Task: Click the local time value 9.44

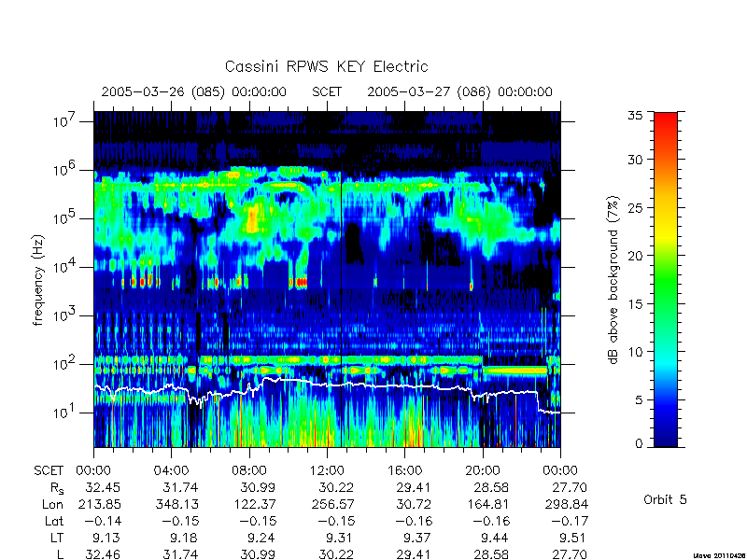Action: [495, 539]
